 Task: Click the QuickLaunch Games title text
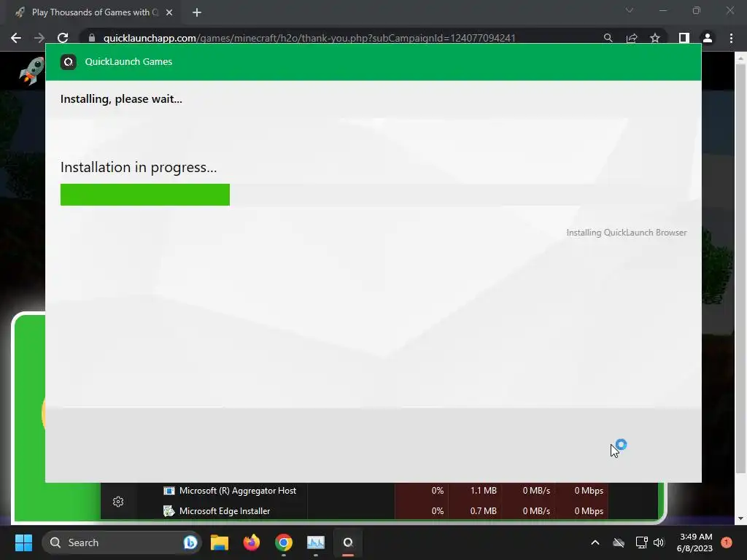[128, 62]
